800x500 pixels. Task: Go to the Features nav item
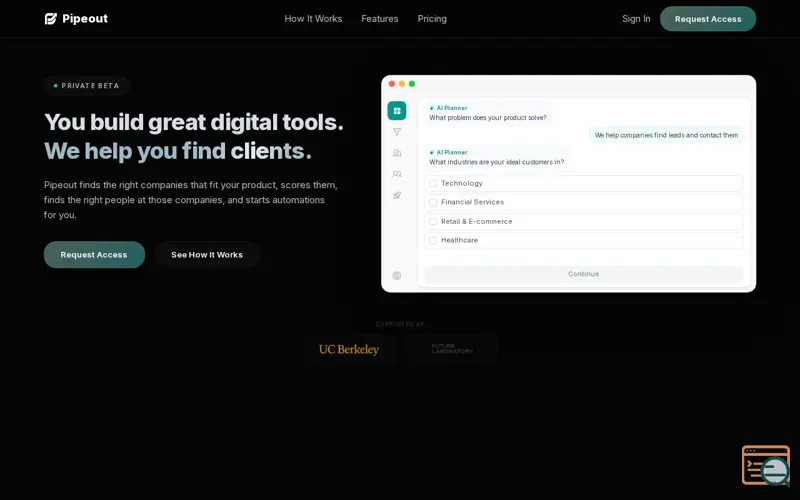click(x=380, y=19)
